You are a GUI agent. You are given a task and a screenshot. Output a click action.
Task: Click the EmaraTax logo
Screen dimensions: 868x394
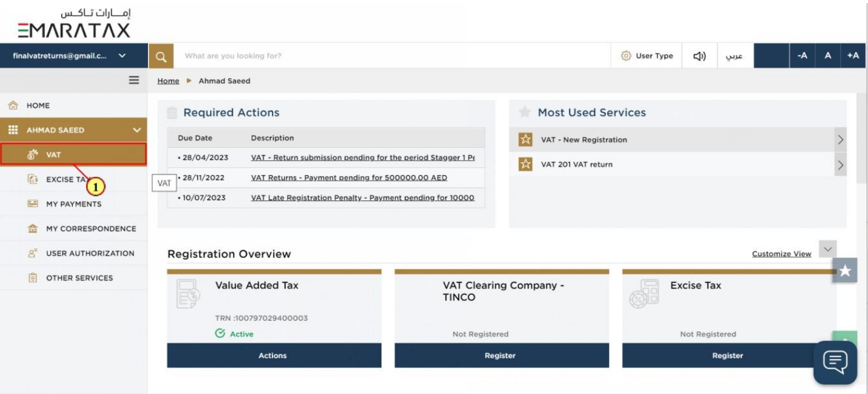pyautogui.click(x=74, y=23)
